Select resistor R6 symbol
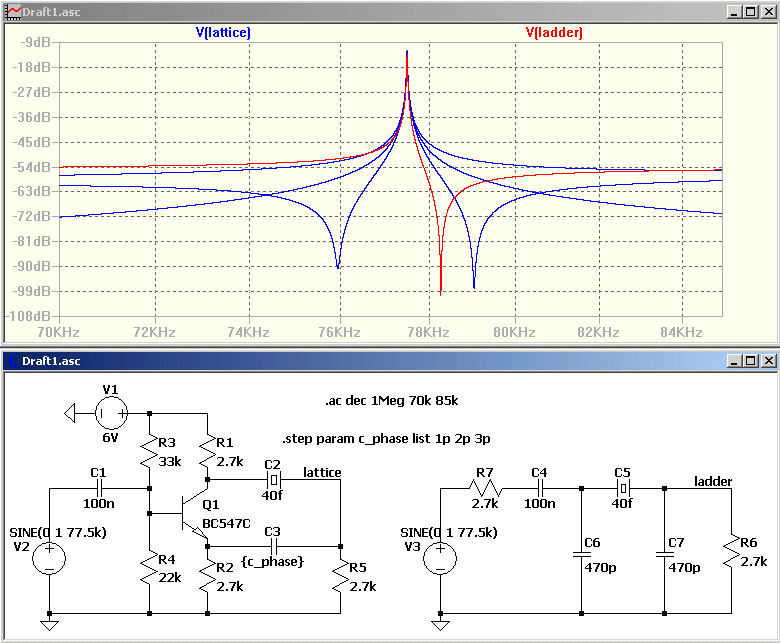The image size is (780, 643). [x=731, y=551]
